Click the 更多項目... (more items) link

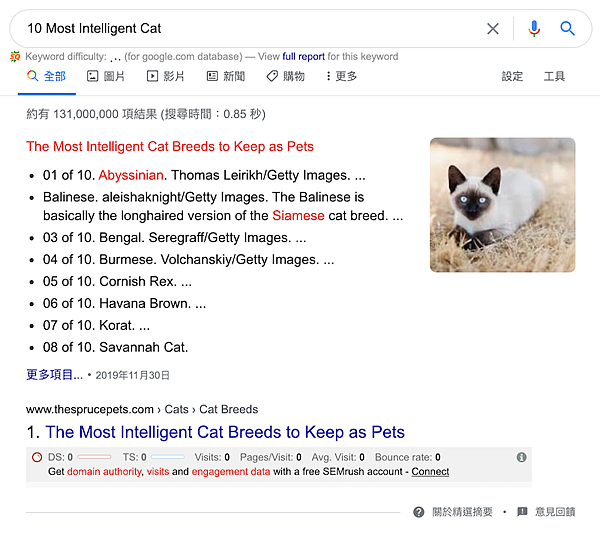click(54, 375)
